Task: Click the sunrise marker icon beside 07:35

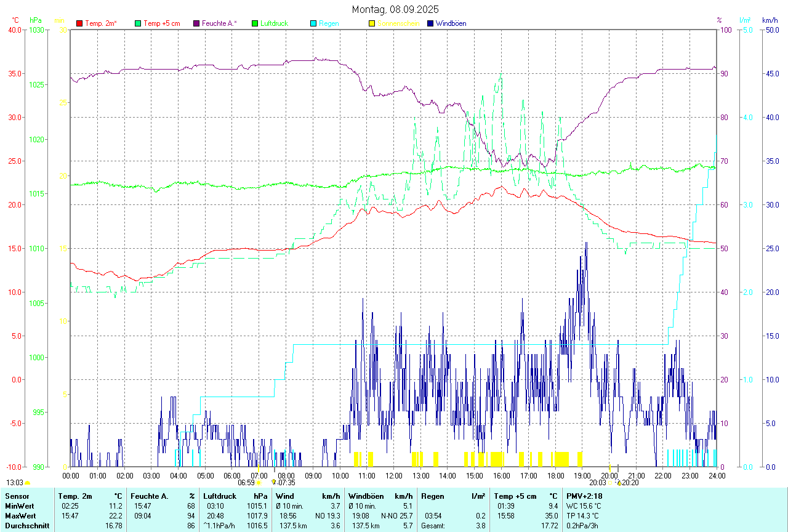Action: point(273,483)
